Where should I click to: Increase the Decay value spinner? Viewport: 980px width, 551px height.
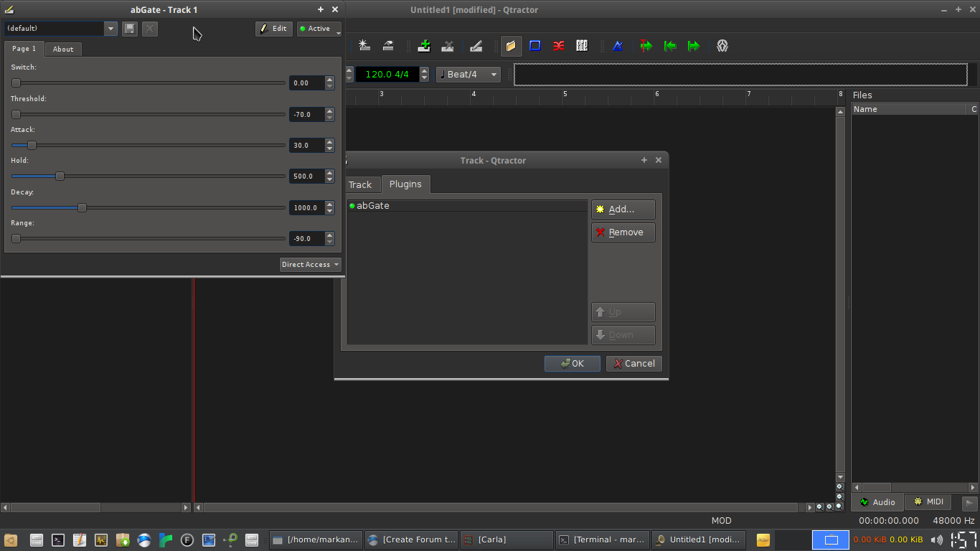click(330, 204)
